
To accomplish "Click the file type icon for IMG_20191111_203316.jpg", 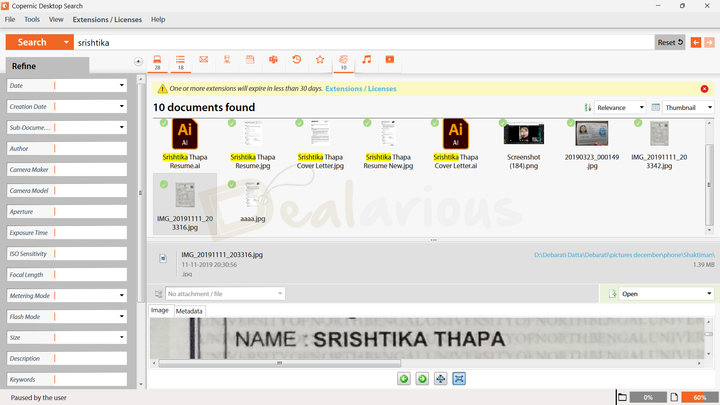I will coord(163,259).
